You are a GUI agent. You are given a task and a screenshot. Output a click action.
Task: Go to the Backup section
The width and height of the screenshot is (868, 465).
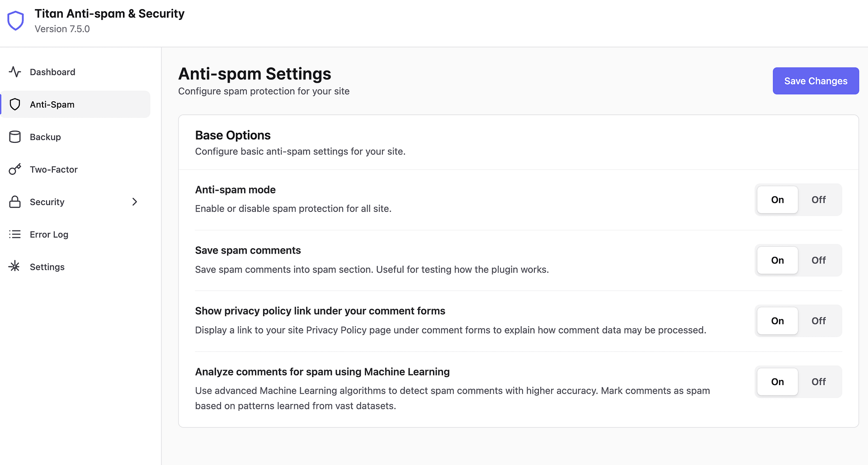click(45, 137)
